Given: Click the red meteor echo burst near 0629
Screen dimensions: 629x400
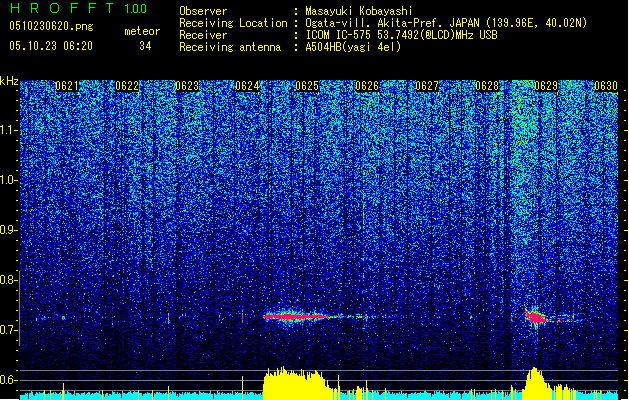Looking at the screenshot, I should (536, 317).
